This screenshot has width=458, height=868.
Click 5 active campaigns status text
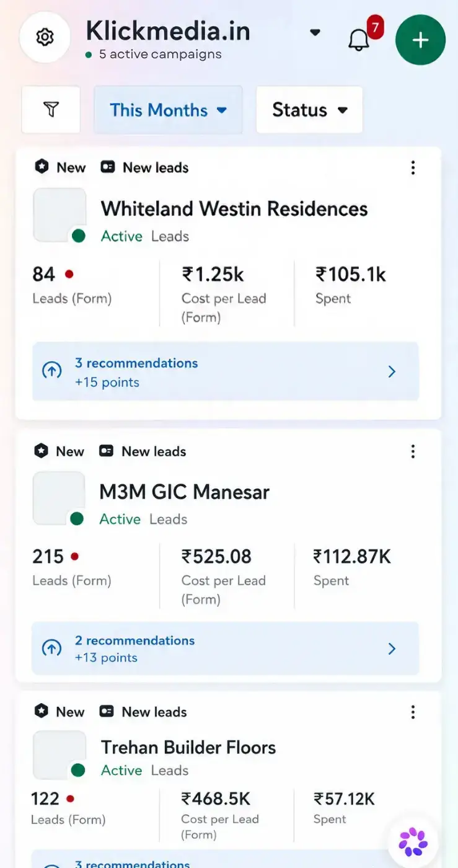[160, 55]
